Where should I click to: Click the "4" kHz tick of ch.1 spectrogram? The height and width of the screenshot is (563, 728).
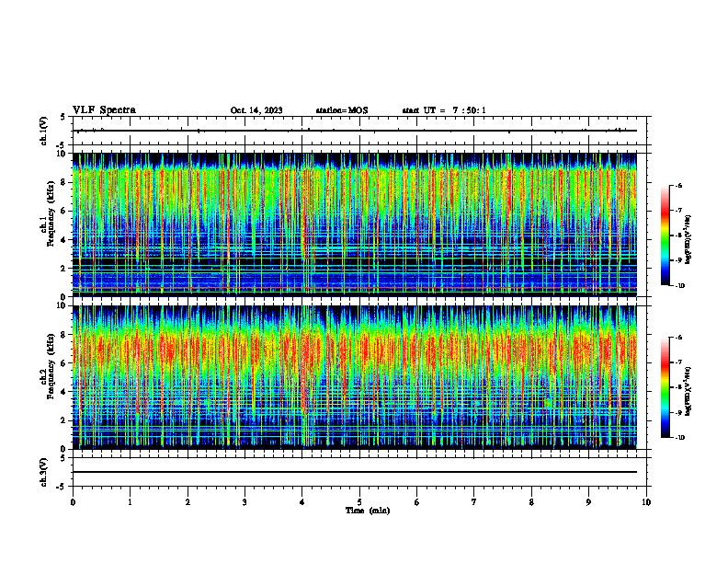click(x=64, y=240)
